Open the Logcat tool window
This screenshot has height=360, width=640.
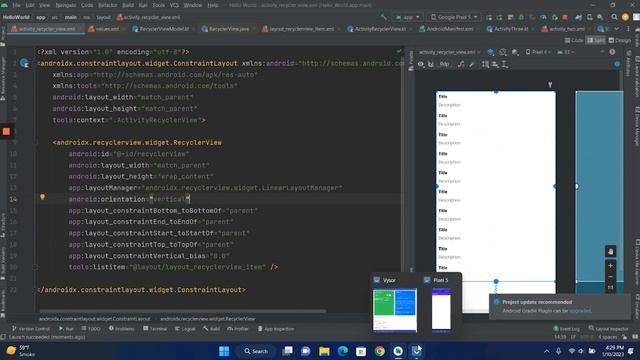185,329
